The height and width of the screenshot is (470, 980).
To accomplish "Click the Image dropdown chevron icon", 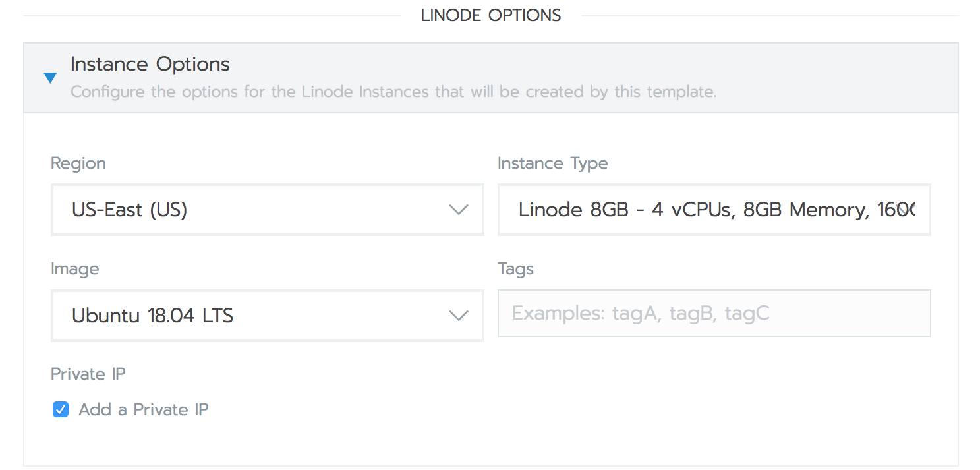I will [x=459, y=315].
